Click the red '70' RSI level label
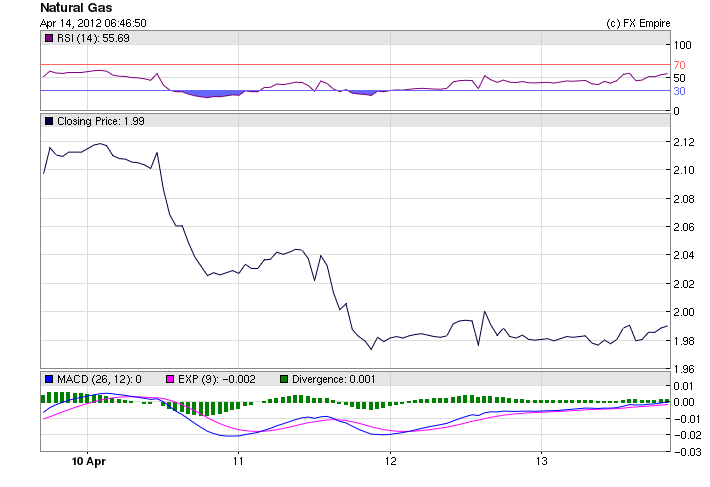The image size is (710, 487). point(679,65)
